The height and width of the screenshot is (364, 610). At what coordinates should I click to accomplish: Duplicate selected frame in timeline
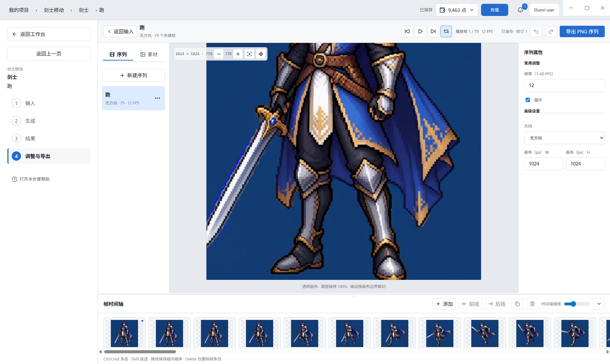[518, 304]
